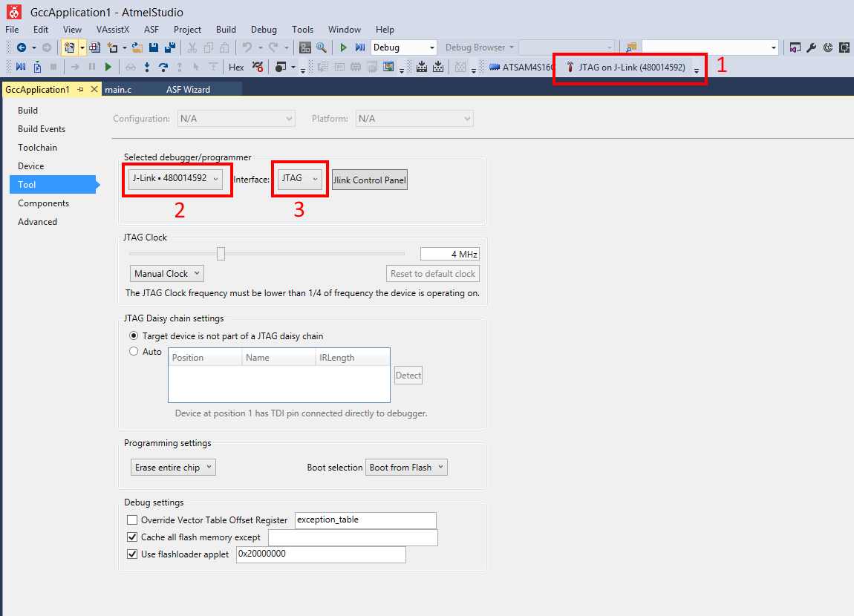Click the Device Programming chip icon
Screen dimensions: 854x616
422,67
